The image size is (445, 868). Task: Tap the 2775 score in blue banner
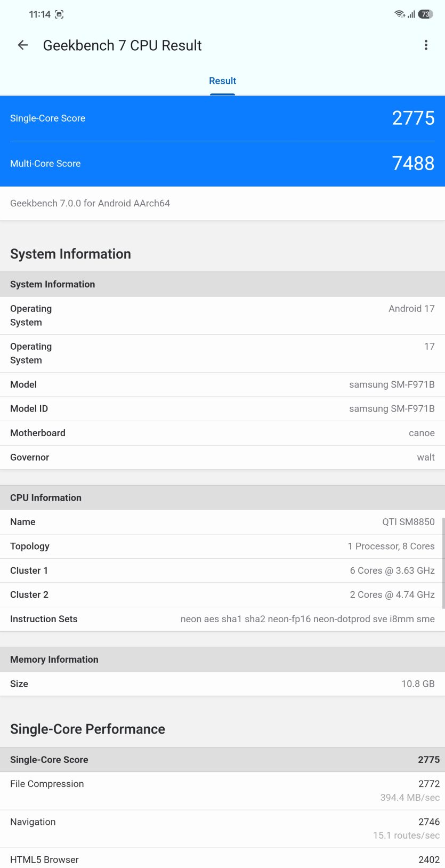tap(413, 118)
